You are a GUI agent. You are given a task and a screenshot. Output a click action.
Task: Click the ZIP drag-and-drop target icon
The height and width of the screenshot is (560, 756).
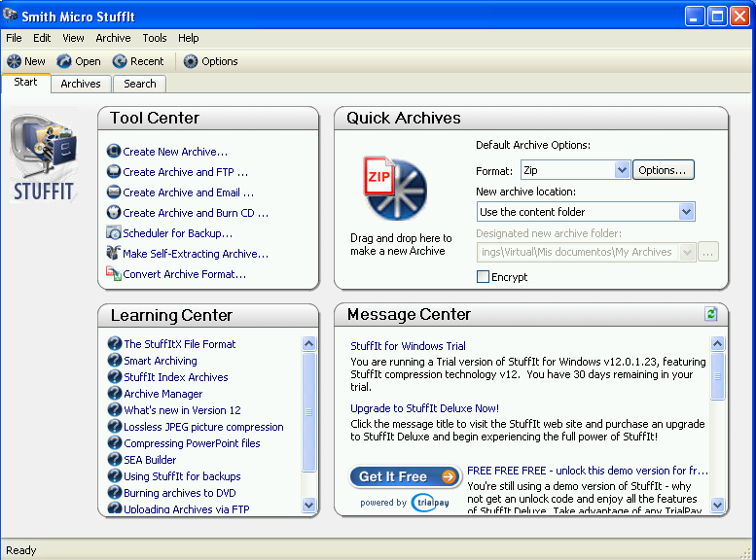pos(395,188)
